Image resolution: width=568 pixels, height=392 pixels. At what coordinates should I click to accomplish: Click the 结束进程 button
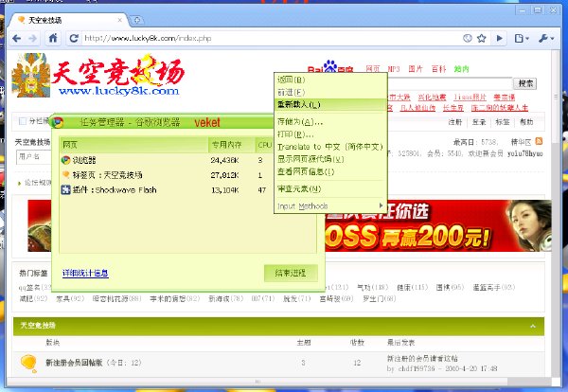tap(291, 273)
